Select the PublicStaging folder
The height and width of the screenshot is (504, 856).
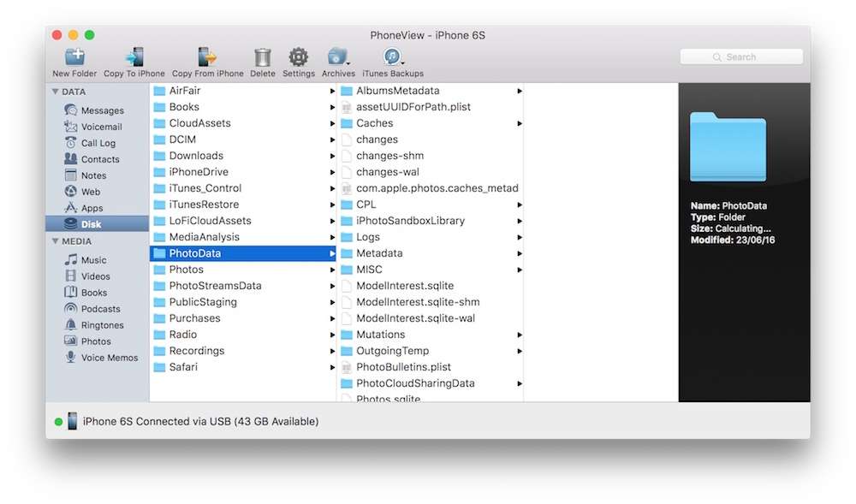[x=243, y=302]
